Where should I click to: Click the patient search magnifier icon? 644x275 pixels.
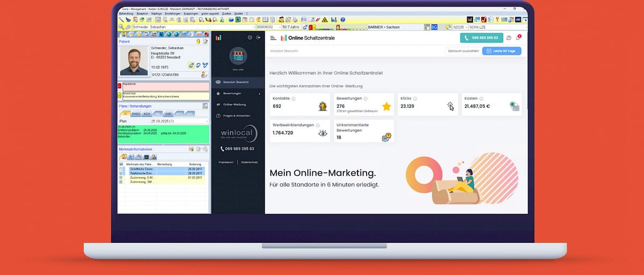tap(121, 27)
